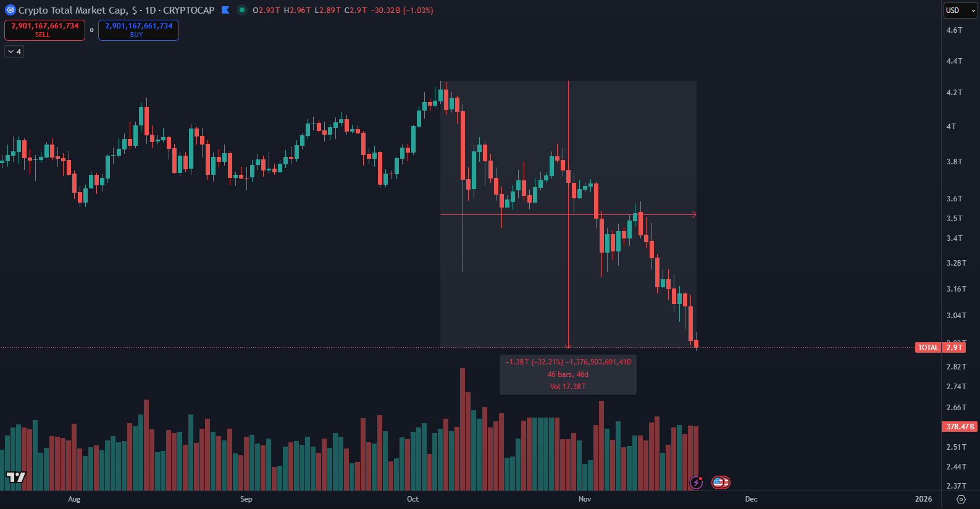This screenshot has height=509, width=980.
Task: Click the Crypto Total Market Cap symbol logo
Action: pyautogui.click(x=10, y=10)
